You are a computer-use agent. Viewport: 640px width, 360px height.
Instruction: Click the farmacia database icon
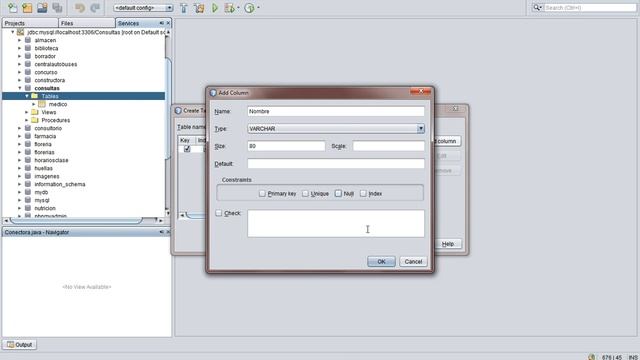pyautogui.click(x=28, y=136)
